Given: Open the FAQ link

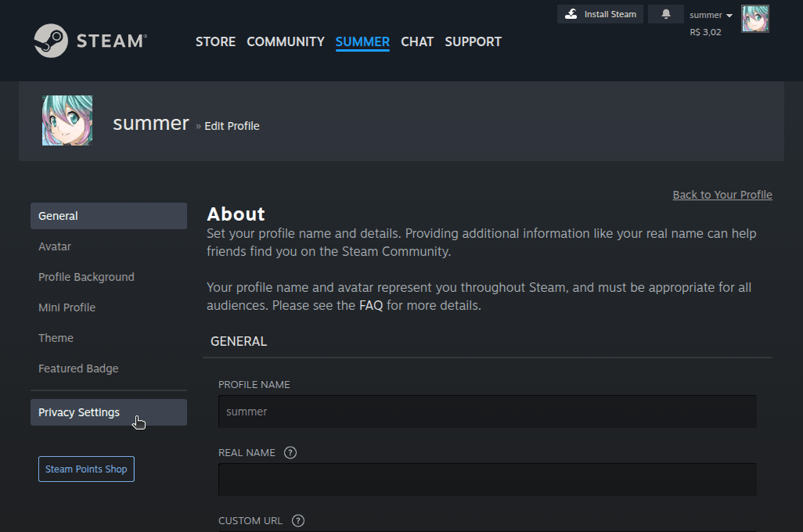Looking at the screenshot, I should coord(370,305).
